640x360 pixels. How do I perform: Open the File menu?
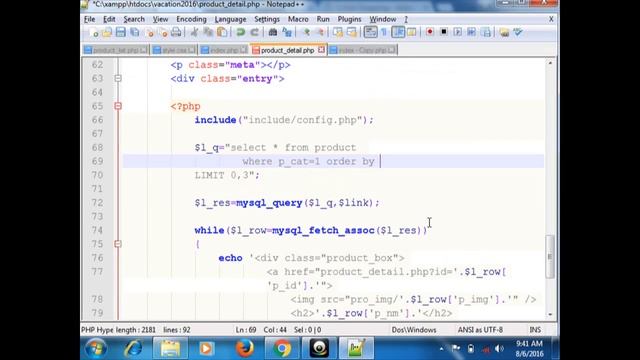coord(89,19)
